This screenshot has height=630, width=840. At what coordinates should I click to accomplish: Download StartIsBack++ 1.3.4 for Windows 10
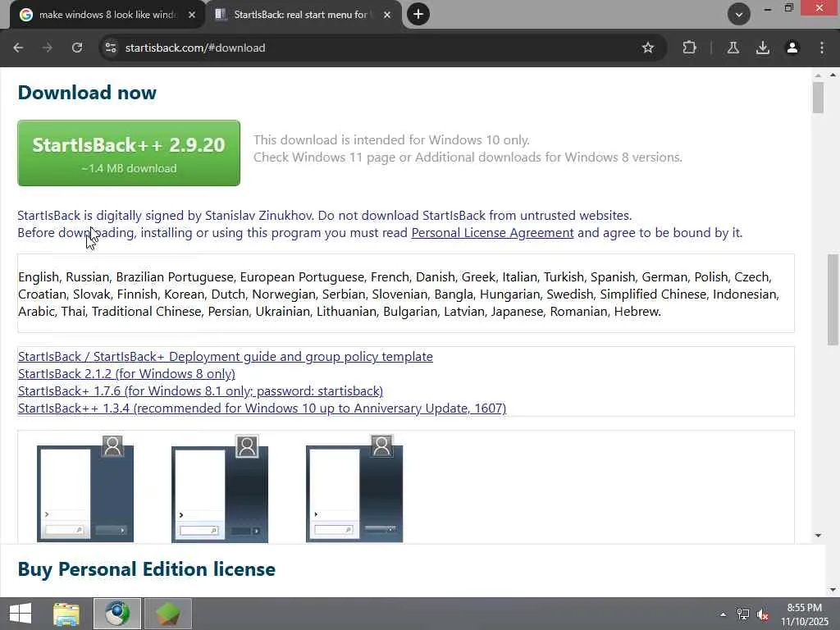tap(262, 408)
